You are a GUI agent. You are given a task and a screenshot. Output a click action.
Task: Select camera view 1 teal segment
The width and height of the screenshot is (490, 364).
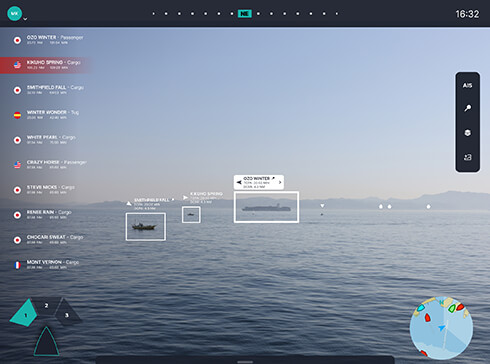pyautogui.click(x=23, y=313)
